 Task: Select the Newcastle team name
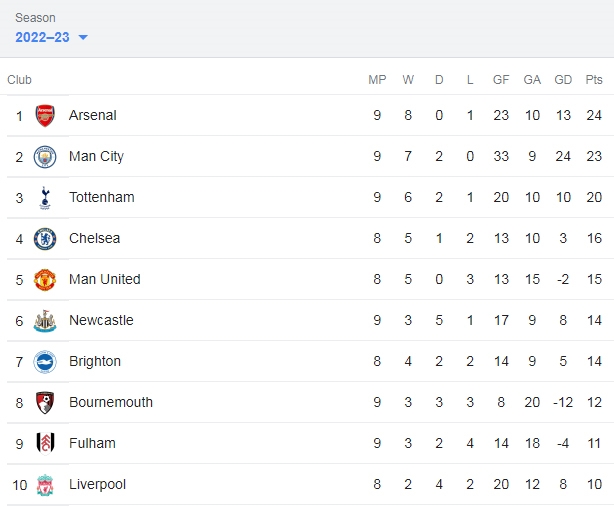click(101, 320)
